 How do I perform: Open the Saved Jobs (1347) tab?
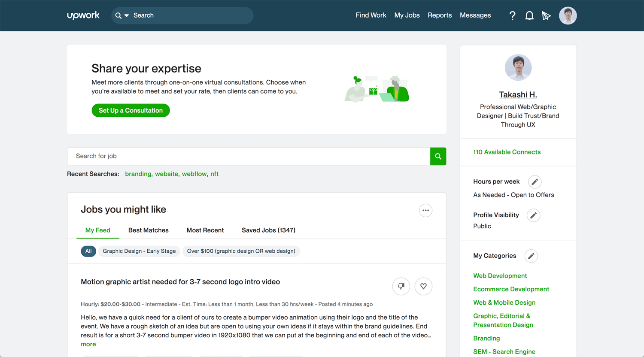click(x=268, y=230)
